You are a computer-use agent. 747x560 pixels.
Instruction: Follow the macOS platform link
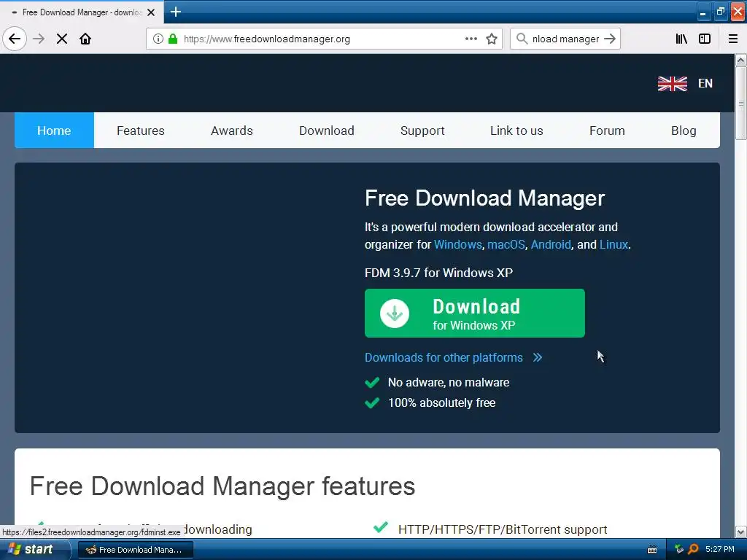click(506, 244)
